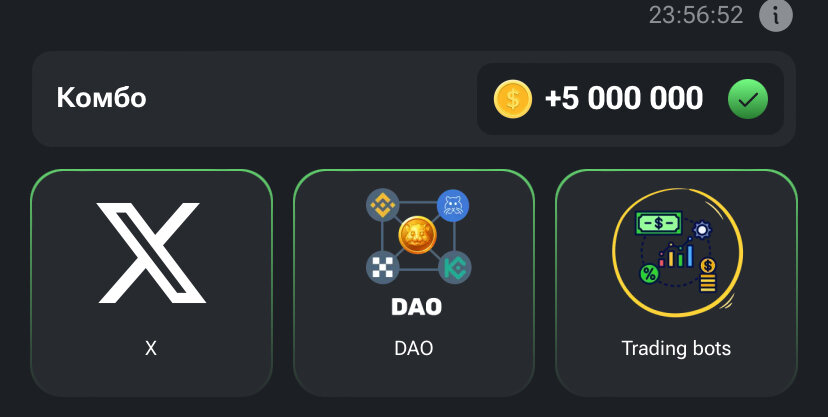
Task: Click the 23:56:52 countdown timer
Action: [696, 15]
